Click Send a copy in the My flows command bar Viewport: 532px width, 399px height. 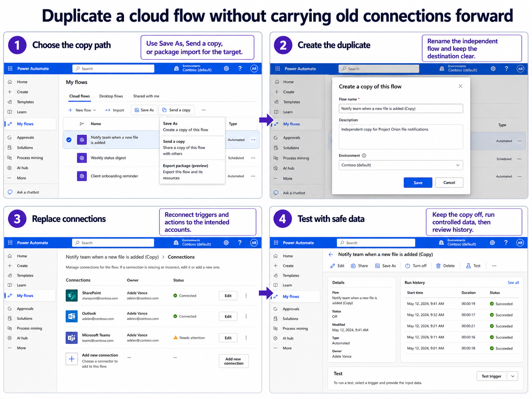(x=177, y=110)
